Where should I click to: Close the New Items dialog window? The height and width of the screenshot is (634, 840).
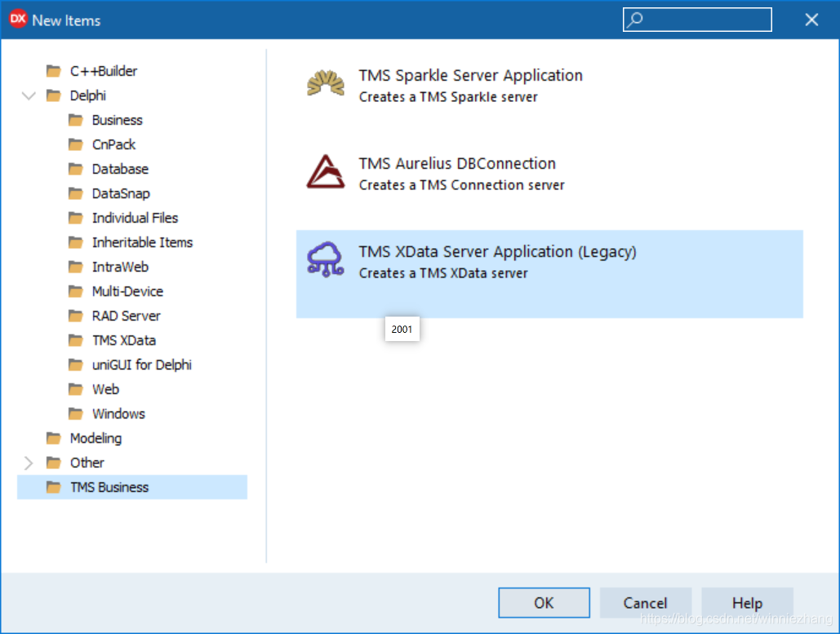(811, 20)
